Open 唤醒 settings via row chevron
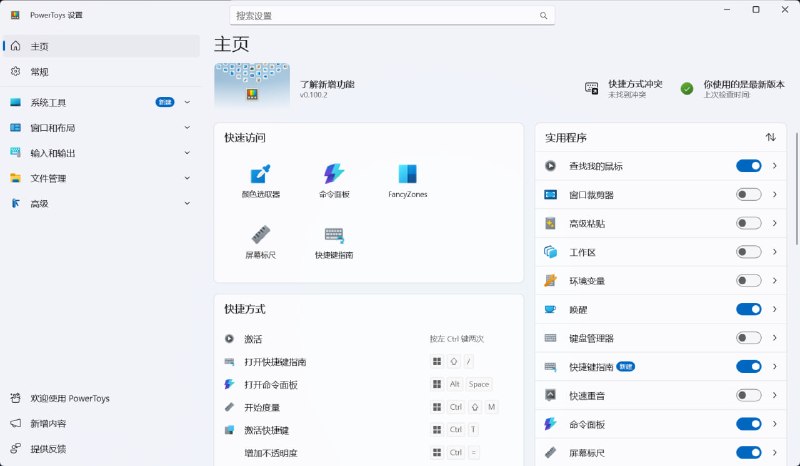The width and height of the screenshot is (800, 466). point(774,309)
